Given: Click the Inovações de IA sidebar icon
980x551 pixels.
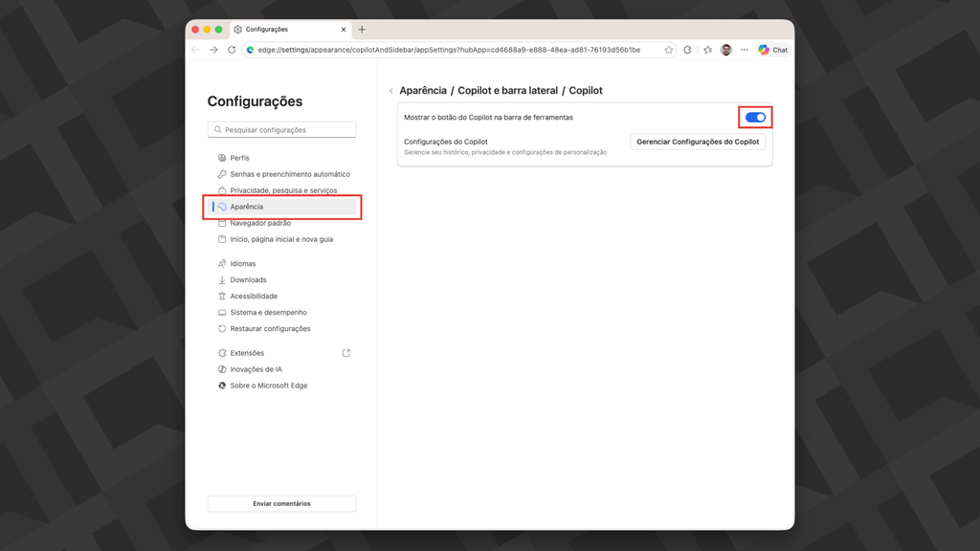Looking at the screenshot, I should pos(221,368).
